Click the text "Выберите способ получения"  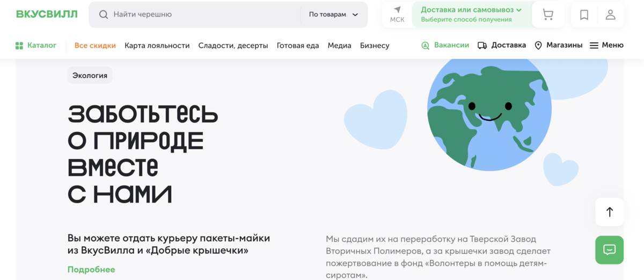(x=466, y=20)
